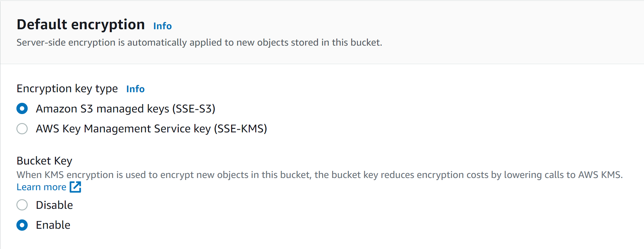Click the "Disable" option label text
This screenshot has width=644, height=249.
pos(54,205)
